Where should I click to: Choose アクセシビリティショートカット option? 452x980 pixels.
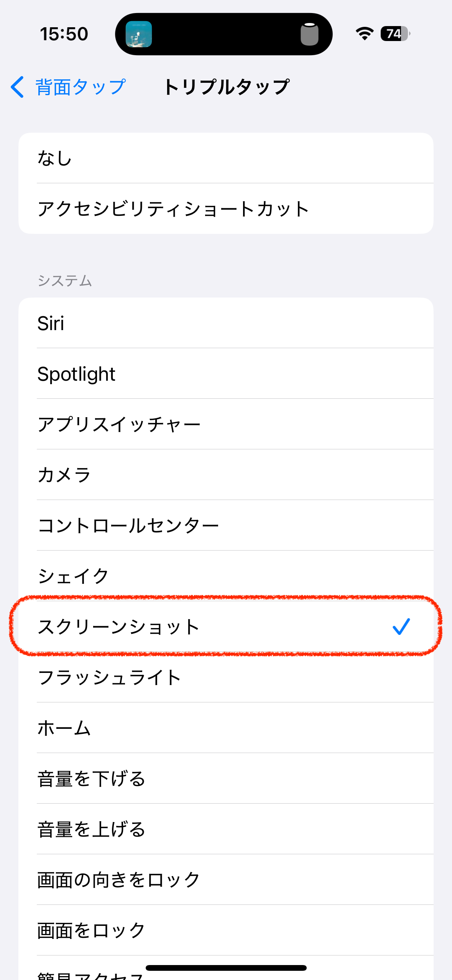pos(226,209)
